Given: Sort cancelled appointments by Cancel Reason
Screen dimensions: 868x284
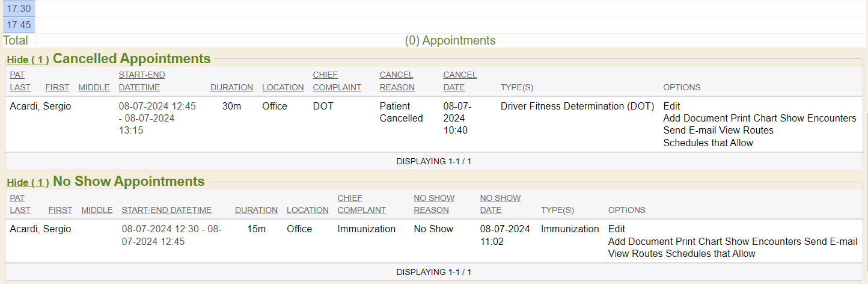Looking at the screenshot, I should click(x=397, y=81).
